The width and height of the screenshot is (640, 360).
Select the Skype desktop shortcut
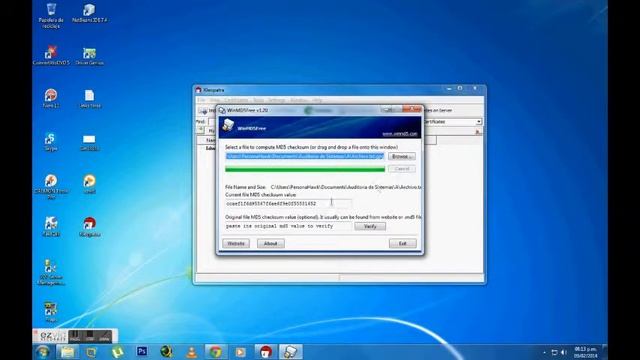pos(51,142)
